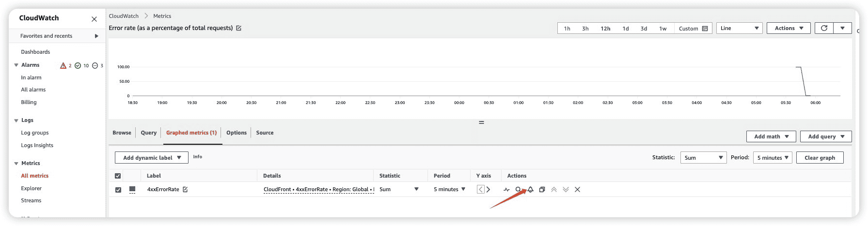
Task: Refresh the graph
Action: 824,28
